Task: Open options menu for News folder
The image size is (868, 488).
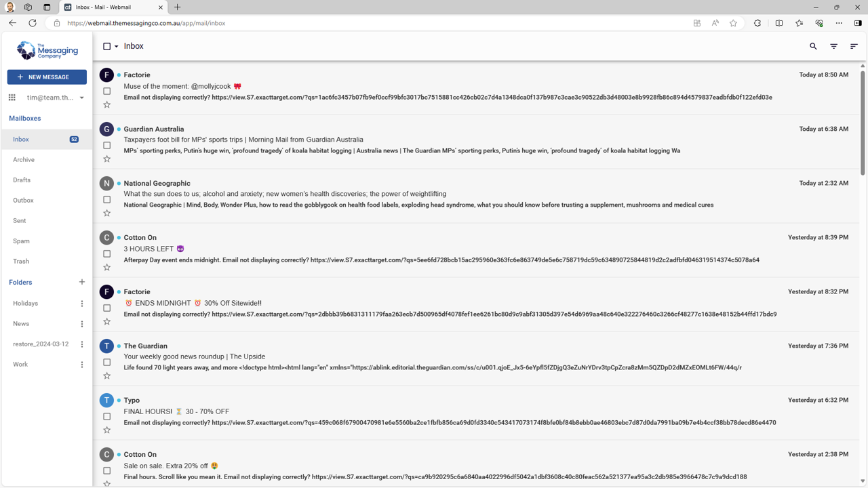Action: 82,324
